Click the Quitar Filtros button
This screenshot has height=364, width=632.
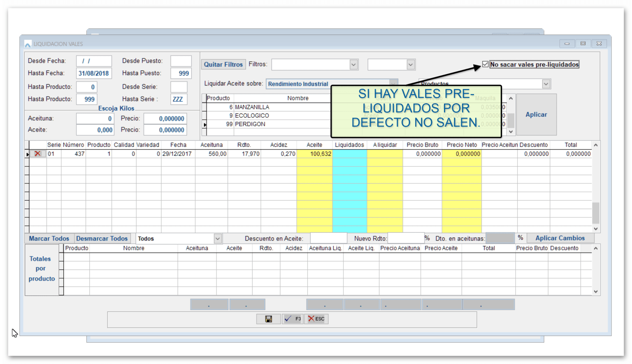pyautogui.click(x=223, y=65)
